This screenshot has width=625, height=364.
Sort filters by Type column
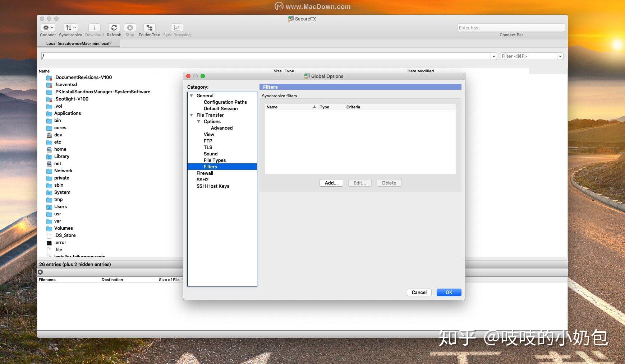(x=331, y=107)
